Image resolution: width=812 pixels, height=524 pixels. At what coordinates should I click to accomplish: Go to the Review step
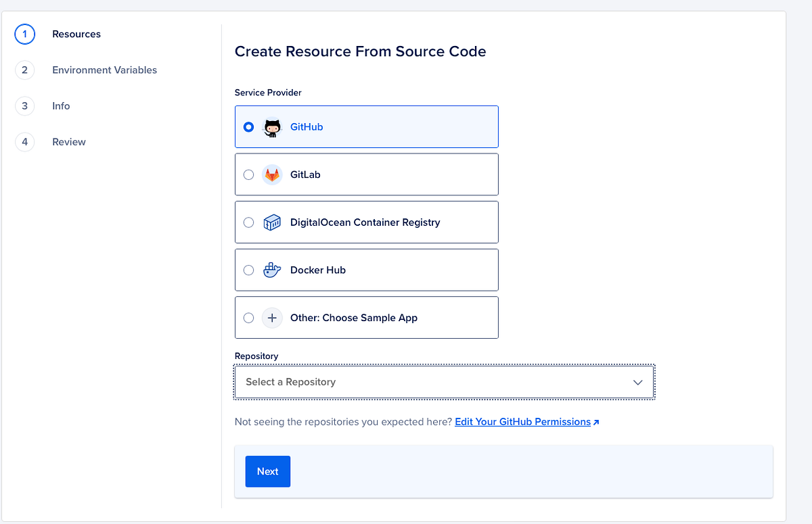(68, 141)
